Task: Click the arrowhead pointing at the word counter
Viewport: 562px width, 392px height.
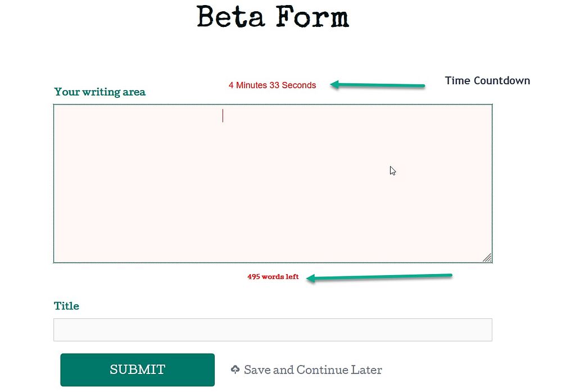Action: click(x=310, y=278)
